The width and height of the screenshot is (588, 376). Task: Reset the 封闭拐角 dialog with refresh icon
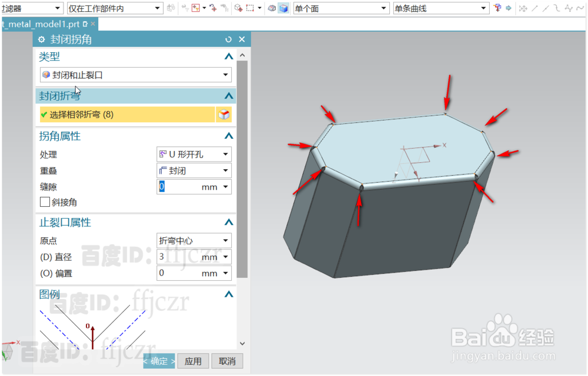(x=228, y=39)
